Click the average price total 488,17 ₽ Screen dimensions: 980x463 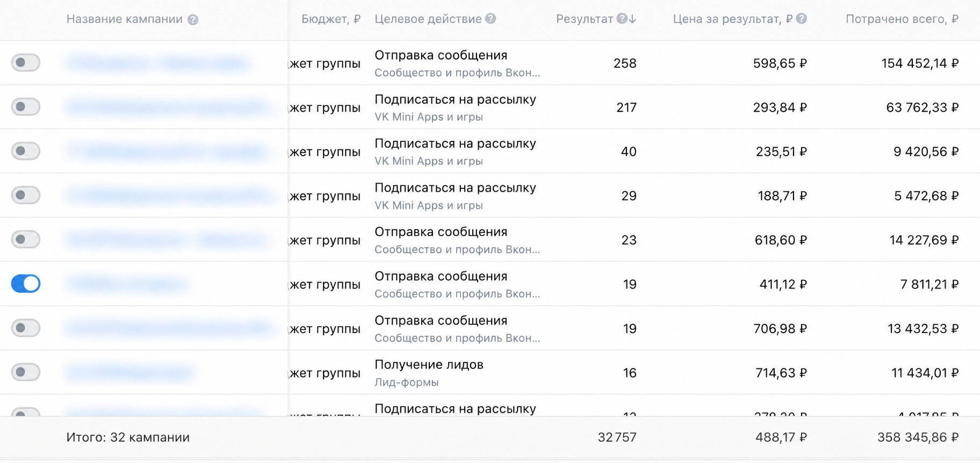coord(781,437)
